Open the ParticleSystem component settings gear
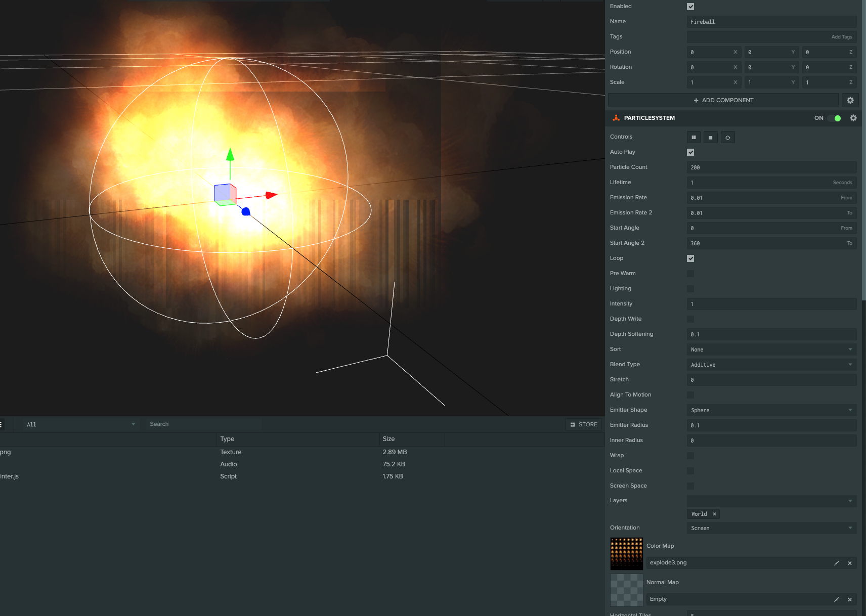This screenshot has height=616, width=866. pos(853,118)
